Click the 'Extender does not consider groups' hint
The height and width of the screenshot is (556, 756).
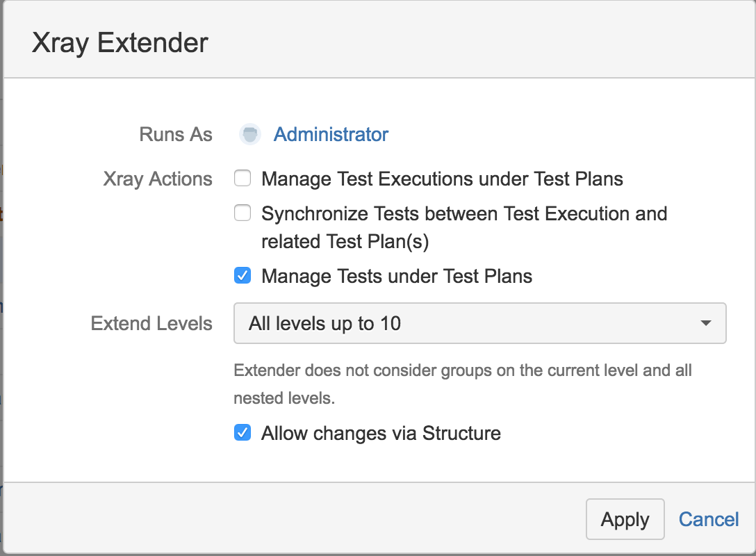(x=462, y=384)
